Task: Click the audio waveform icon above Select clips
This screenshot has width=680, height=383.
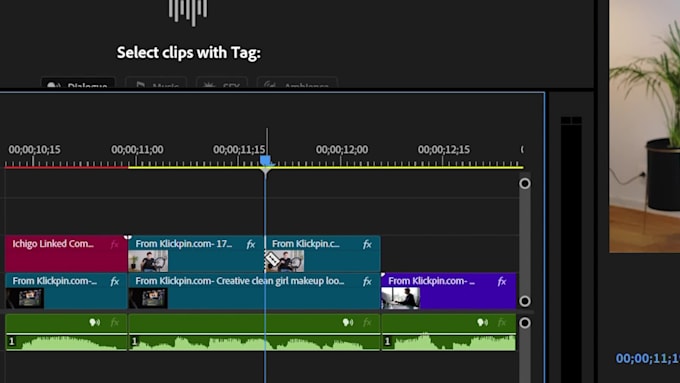Action: click(188, 12)
